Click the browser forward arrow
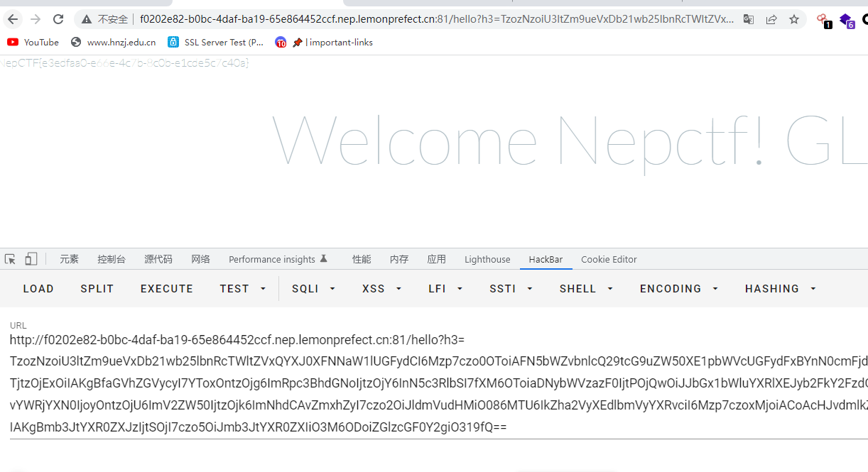868x472 pixels. pos(36,19)
